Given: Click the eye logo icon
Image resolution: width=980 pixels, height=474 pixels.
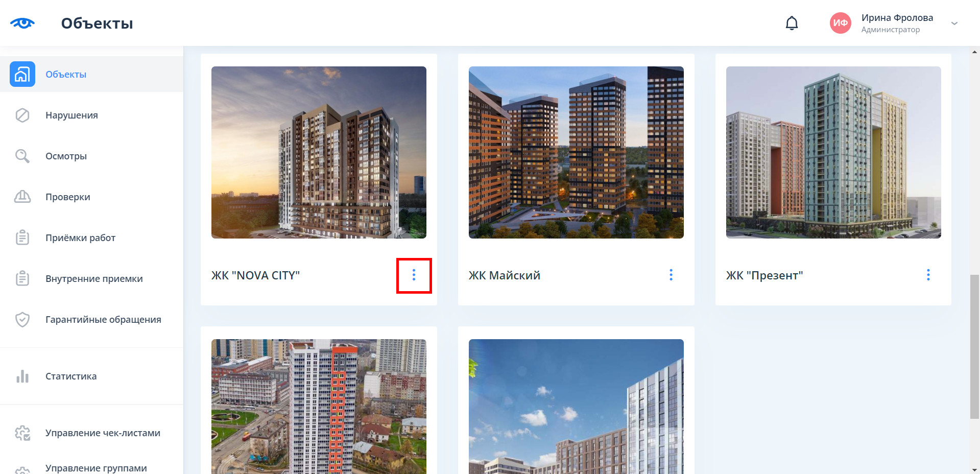Looking at the screenshot, I should click(x=22, y=23).
